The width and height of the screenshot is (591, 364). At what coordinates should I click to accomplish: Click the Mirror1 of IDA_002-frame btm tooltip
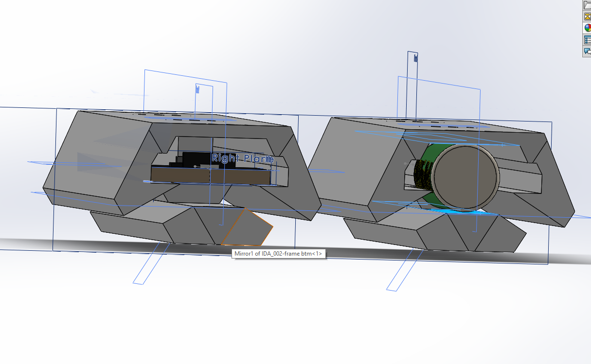point(278,254)
